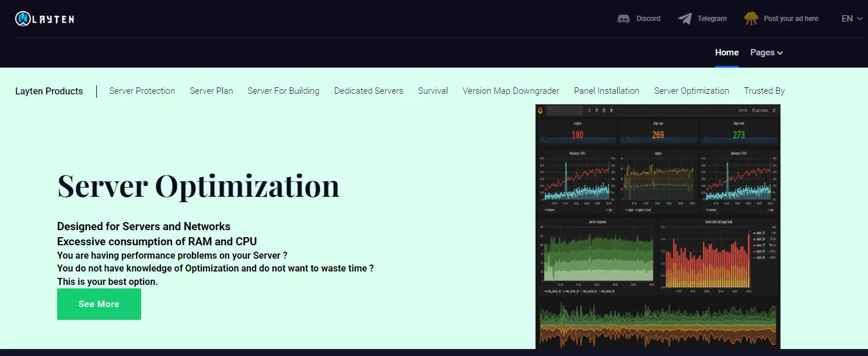This screenshot has height=356, width=868.
Task: Click 'Excessive consumption of RAM and CPU' text
Action: tap(157, 241)
